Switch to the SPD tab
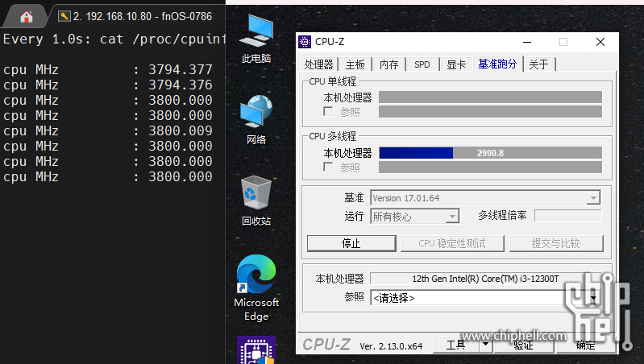The image size is (644, 364). [422, 64]
